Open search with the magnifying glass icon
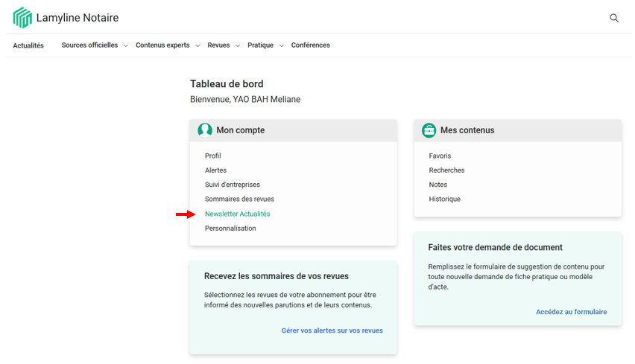 [614, 18]
